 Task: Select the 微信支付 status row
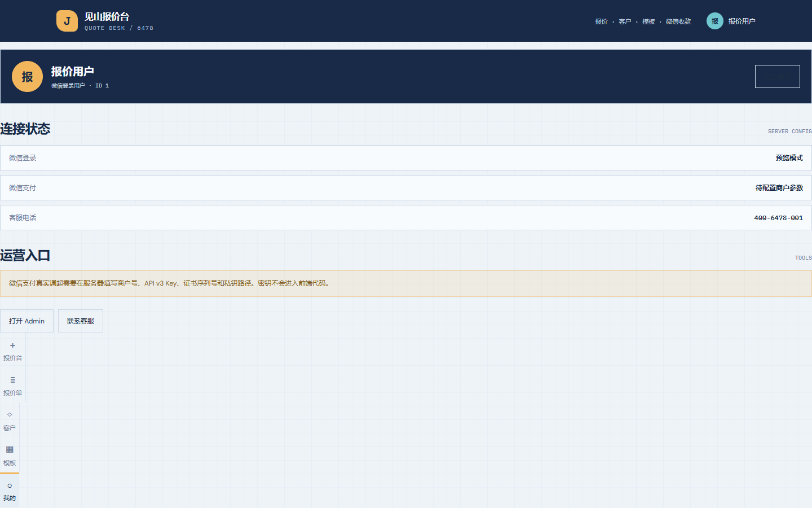click(406, 188)
